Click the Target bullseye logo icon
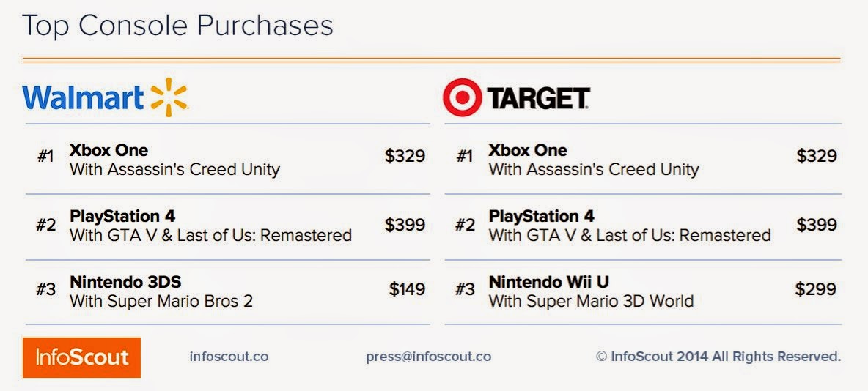The width and height of the screenshot is (868, 391). 463,98
